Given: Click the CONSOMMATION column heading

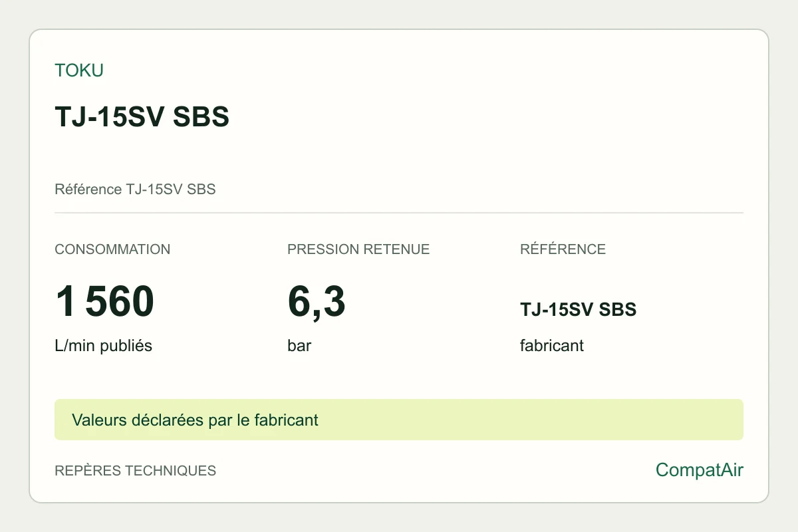Looking at the screenshot, I should pos(112,249).
